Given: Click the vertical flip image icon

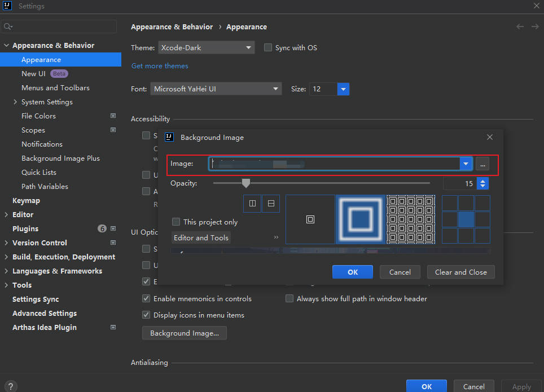Looking at the screenshot, I should [x=252, y=203].
